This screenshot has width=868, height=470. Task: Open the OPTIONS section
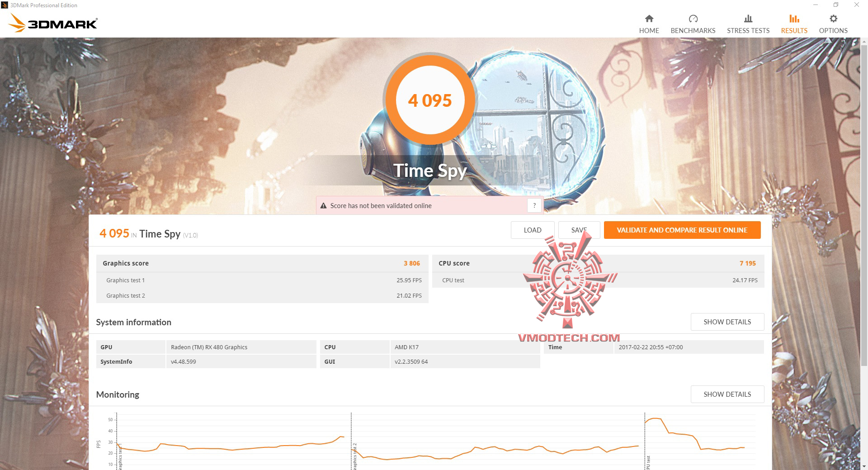coord(833,24)
